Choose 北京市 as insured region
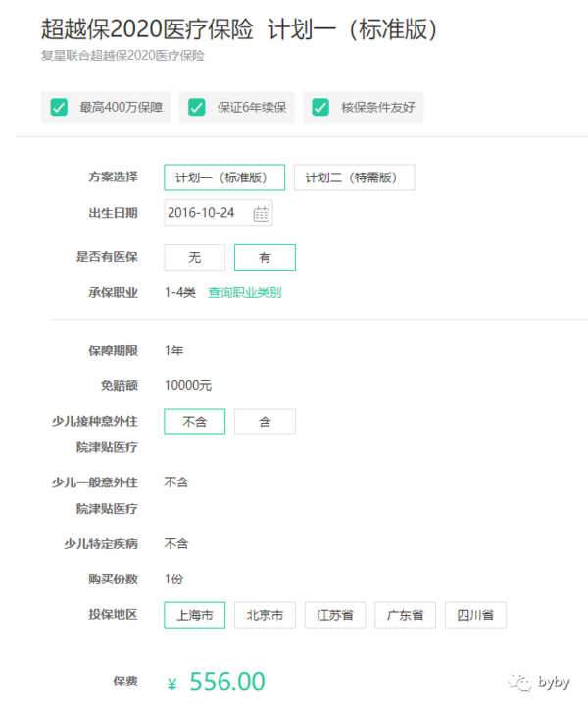The image size is (588, 709). 265,615
